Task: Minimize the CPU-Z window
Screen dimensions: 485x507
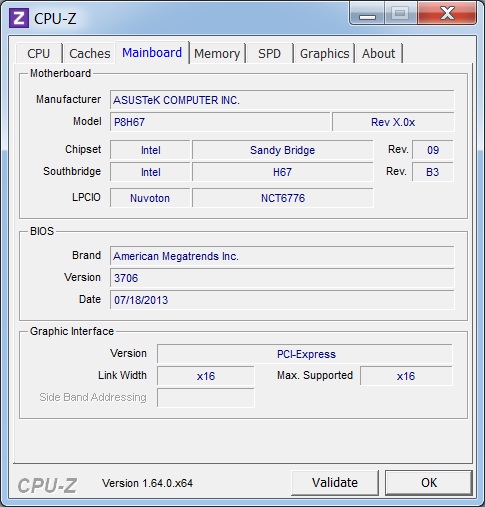Action: pos(367,14)
